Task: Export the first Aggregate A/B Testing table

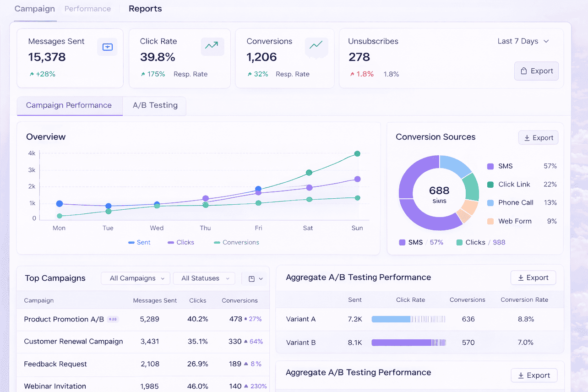Action: coord(533,278)
